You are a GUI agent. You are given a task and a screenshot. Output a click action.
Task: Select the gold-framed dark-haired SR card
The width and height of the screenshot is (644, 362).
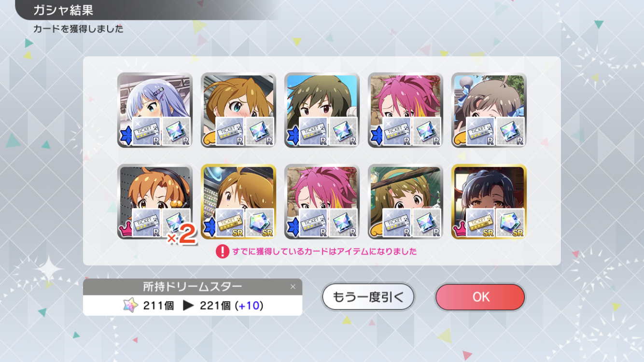pyautogui.click(x=489, y=202)
